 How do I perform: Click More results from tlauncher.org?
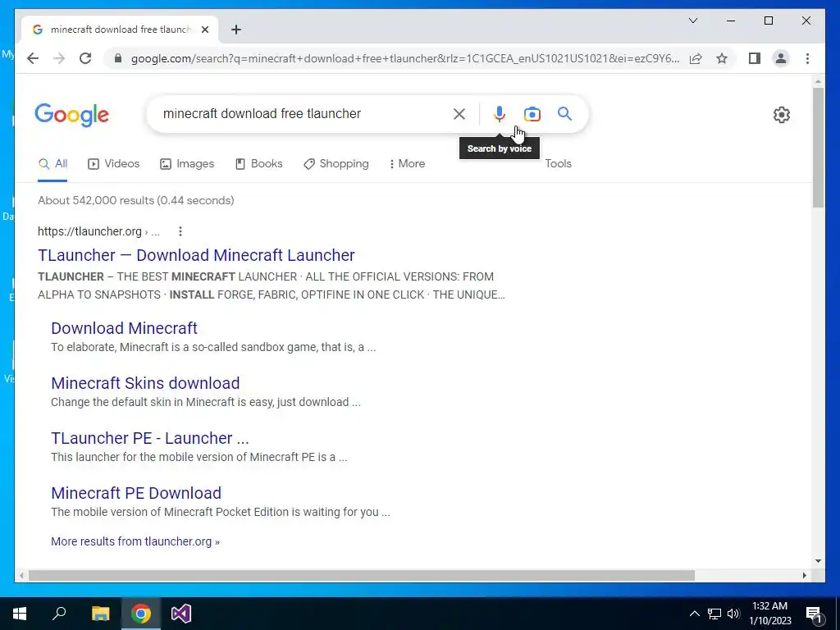click(x=135, y=541)
